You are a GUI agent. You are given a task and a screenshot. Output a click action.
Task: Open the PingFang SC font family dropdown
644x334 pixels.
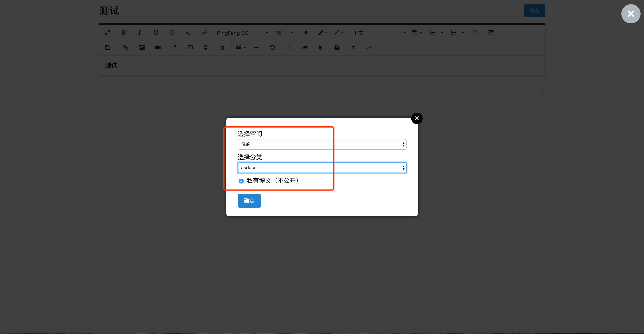click(242, 33)
